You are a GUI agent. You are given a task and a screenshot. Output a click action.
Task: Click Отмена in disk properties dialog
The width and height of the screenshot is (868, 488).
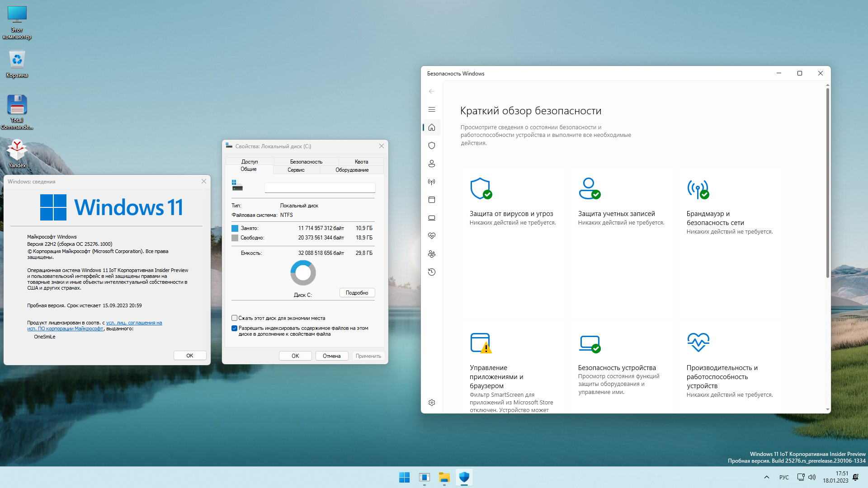pyautogui.click(x=332, y=356)
